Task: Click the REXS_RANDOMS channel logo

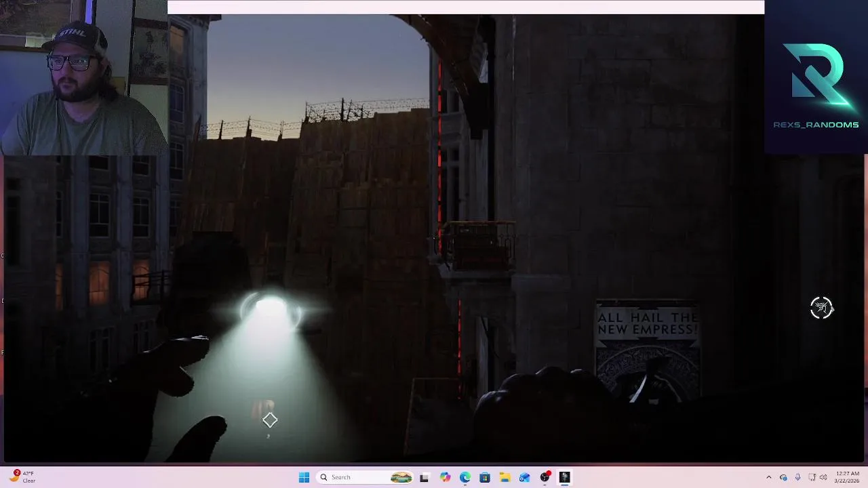Action: 816,85
